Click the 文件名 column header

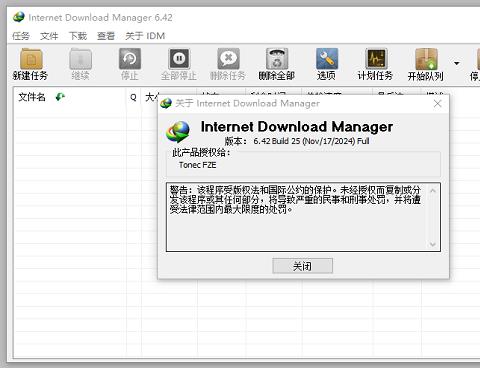click(70, 97)
